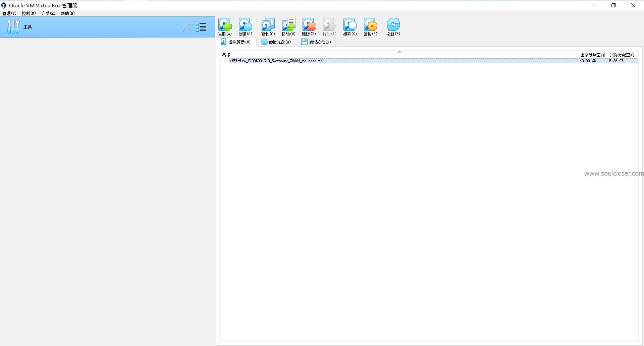Screen dimensions: 644x346
Task: Open the 控制(M) menu
Action: tap(29, 13)
